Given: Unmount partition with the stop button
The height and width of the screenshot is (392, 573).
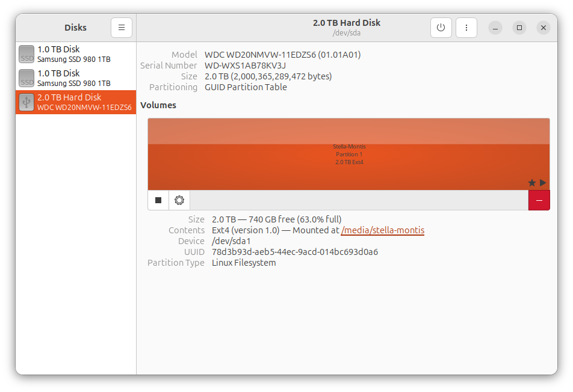Looking at the screenshot, I should [x=158, y=200].
